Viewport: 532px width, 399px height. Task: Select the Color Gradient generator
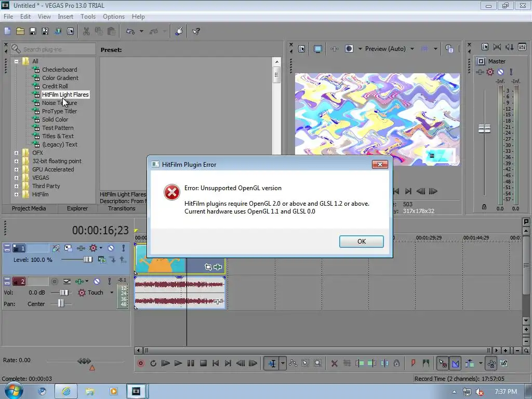click(x=60, y=78)
